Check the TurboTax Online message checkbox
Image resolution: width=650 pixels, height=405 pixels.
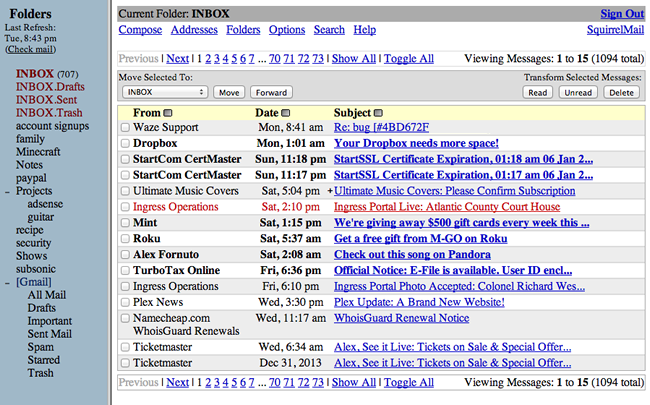(125, 270)
